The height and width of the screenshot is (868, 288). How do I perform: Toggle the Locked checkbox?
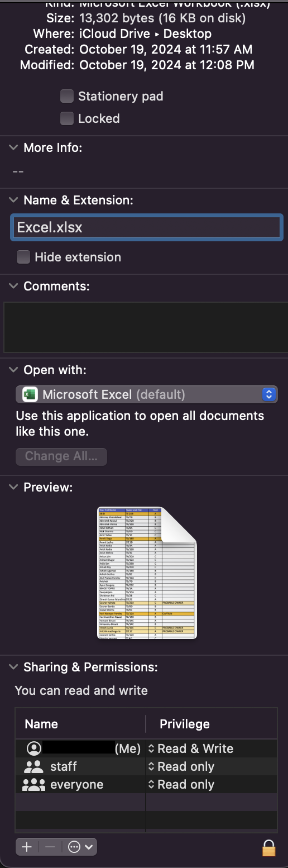click(x=67, y=118)
